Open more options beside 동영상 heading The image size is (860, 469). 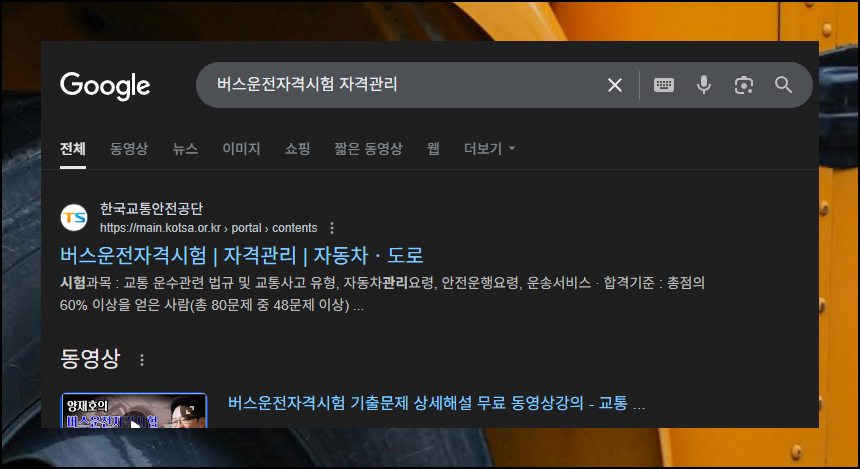click(142, 360)
